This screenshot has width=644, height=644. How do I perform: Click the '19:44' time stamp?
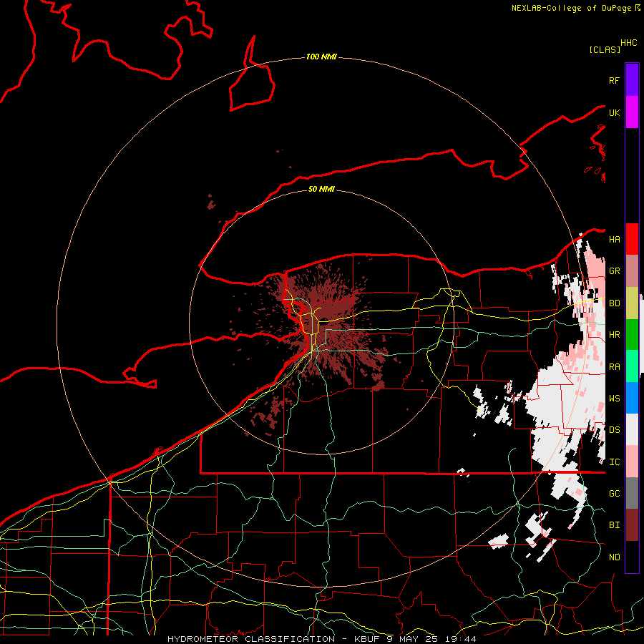(459, 639)
